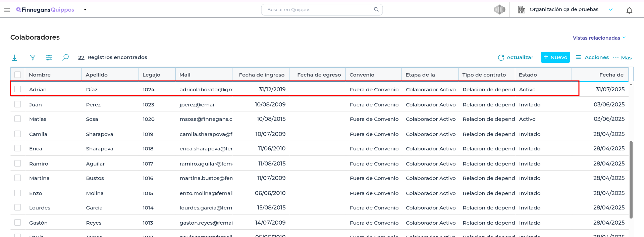This screenshot has width=644, height=237.
Task: Click the Colaboradores page title
Action: pos(35,37)
